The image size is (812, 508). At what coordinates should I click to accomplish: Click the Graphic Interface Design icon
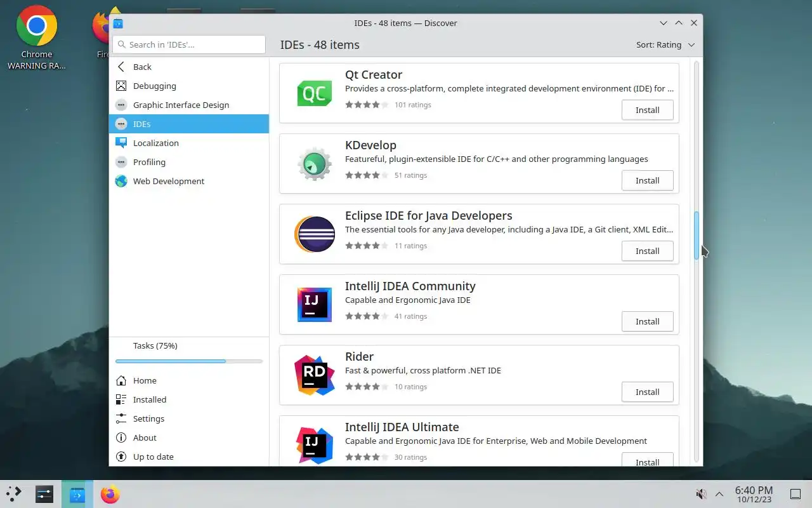point(121,105)
